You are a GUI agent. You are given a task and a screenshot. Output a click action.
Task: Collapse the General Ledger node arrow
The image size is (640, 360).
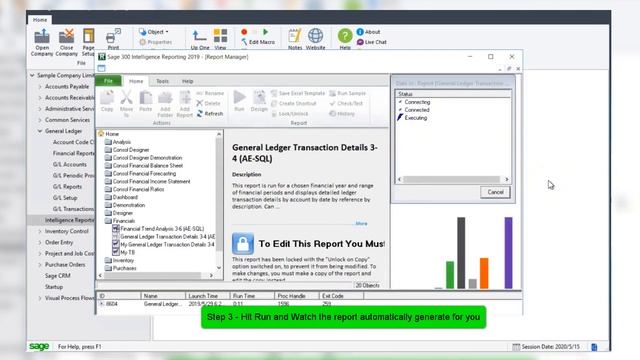pyautogui.click(x=40, y=131)
